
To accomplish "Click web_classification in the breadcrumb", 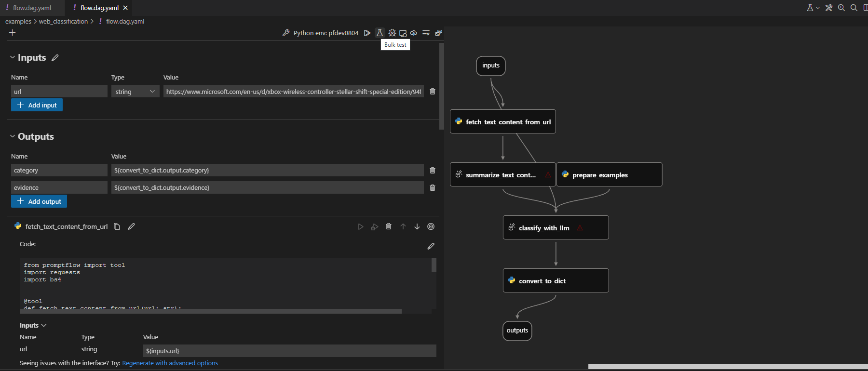I will click(63, 21).
